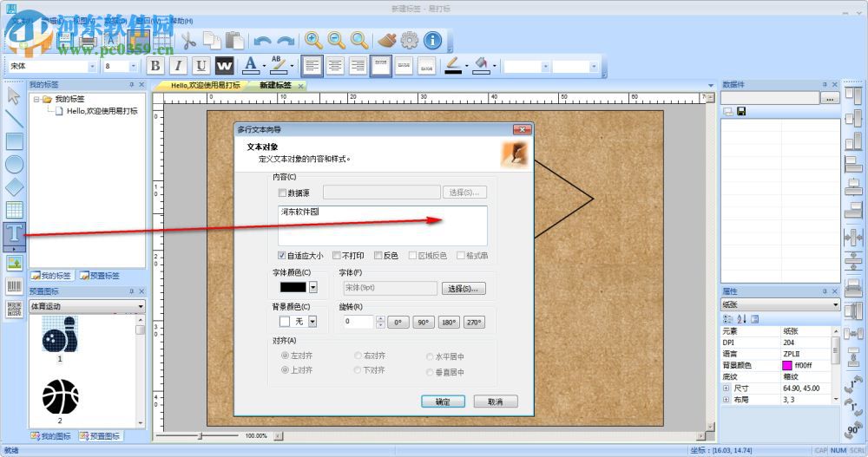This screenshot has width=868, height=457.
Task: Set rotation with 90° button
Action: click(423, 322)
